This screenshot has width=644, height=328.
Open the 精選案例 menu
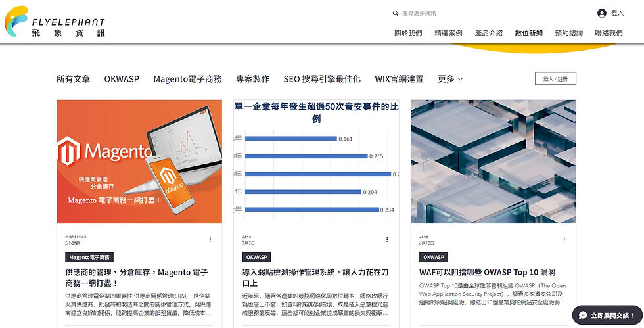tap(448, 33)
